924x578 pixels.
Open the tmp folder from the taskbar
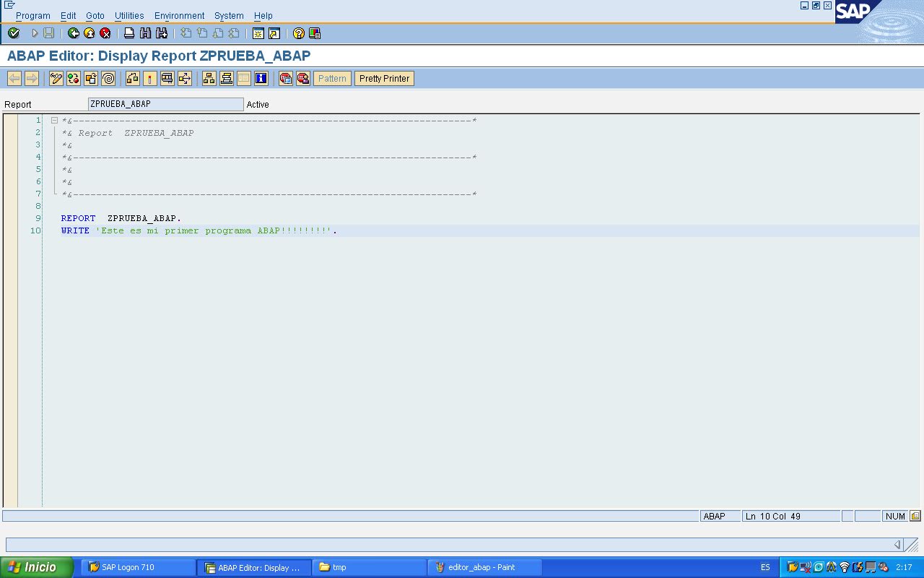tap(368, 566)
